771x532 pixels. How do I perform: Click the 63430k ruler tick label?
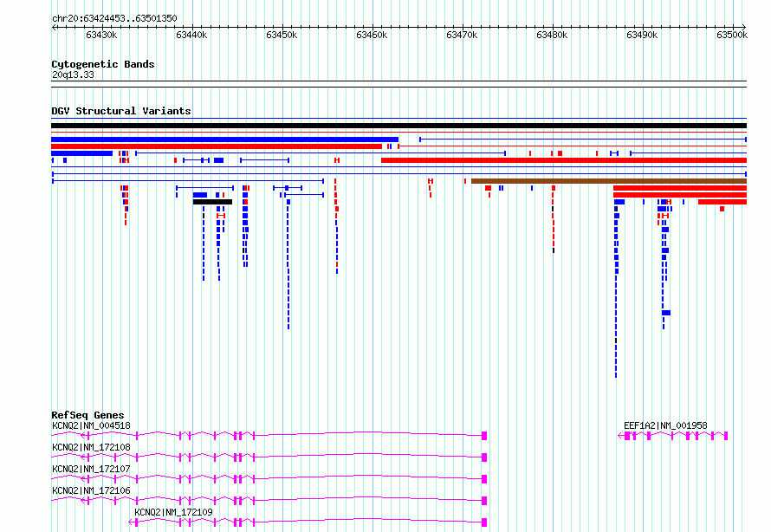point(101,35)
